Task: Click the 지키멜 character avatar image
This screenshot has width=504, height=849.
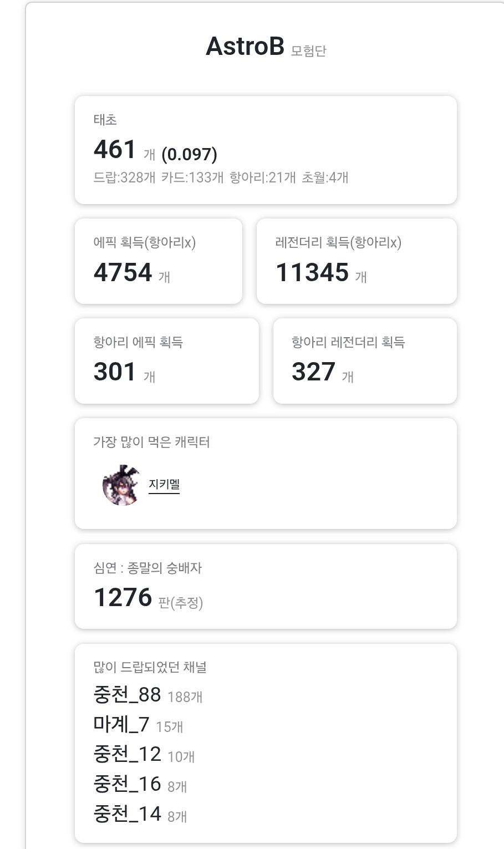Action: coord(122,485)
